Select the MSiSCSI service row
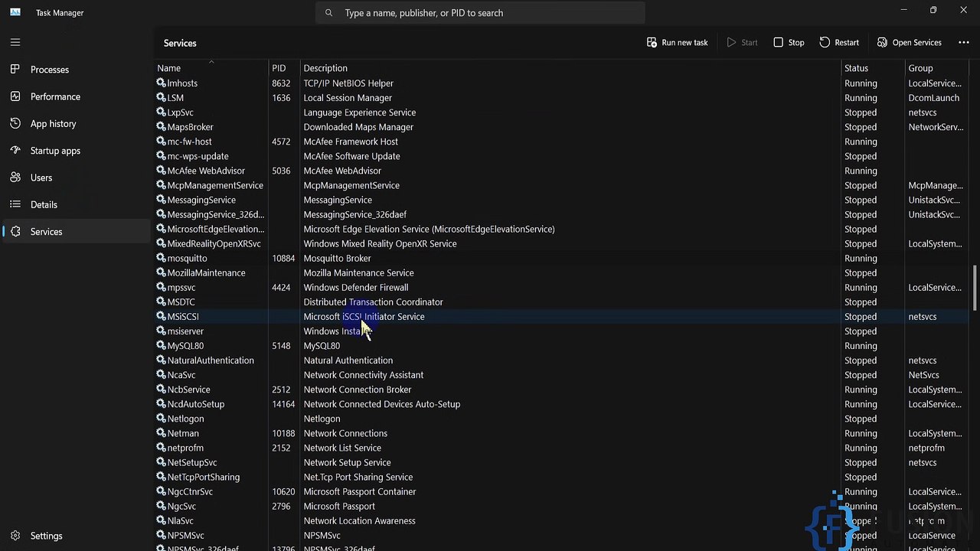Image resolution: width=980 pixels, height=551 pixels. [562, 316]
